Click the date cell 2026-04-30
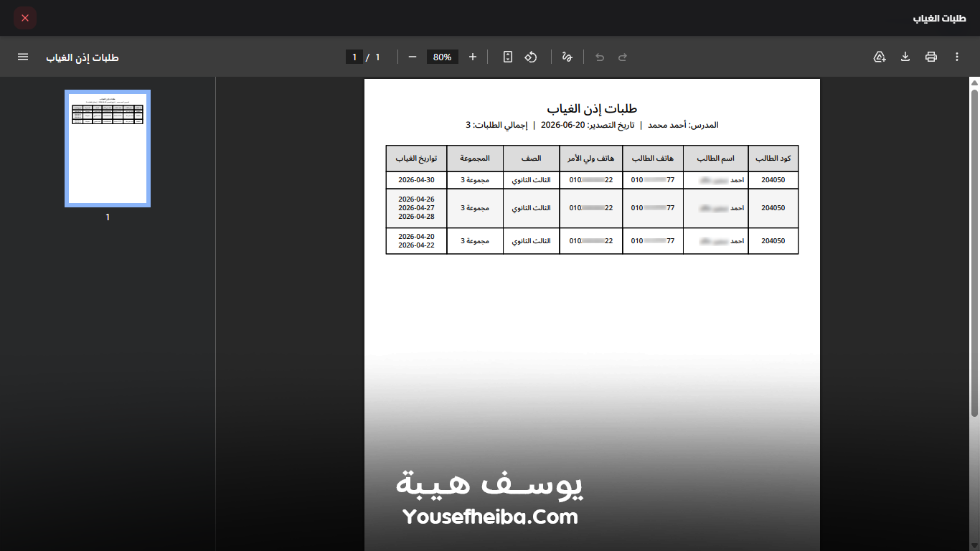Screen dimensions: 980x551 click(416, 179)
